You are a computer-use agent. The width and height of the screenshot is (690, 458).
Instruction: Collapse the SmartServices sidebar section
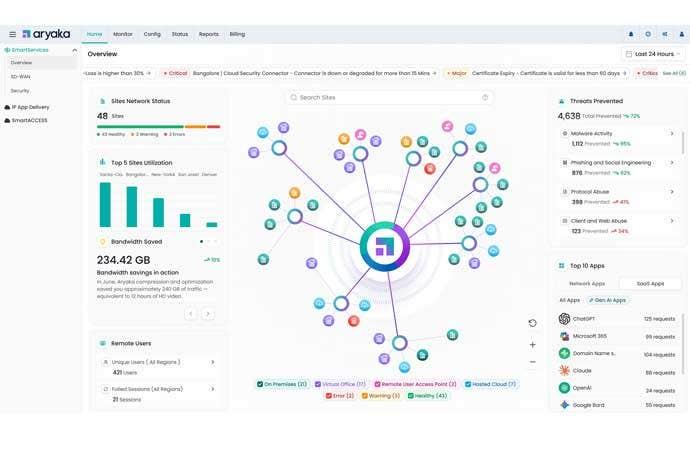click(x=73, y=49)
